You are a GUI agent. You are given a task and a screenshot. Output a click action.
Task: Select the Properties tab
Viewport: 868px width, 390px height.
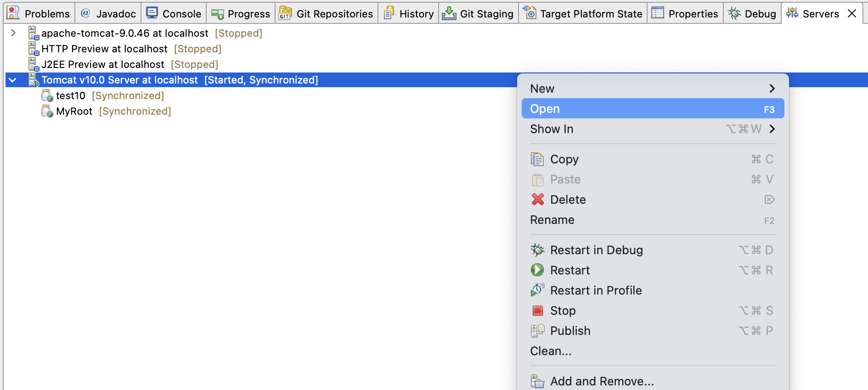coord(685,13)
